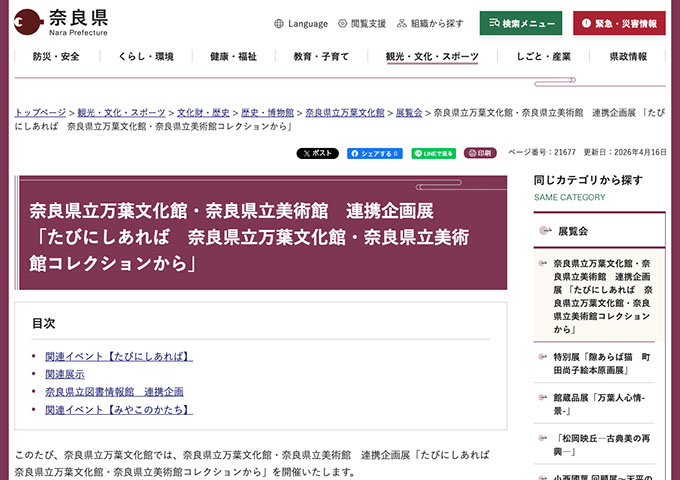Click 組織から探す link

(430, 23)
